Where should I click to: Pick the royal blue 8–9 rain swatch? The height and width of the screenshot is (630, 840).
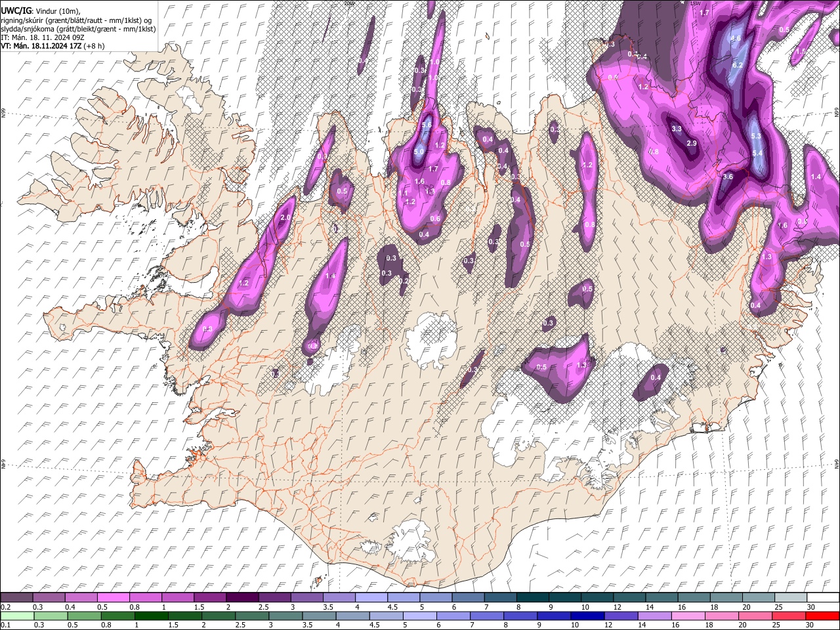coord(520,616)
